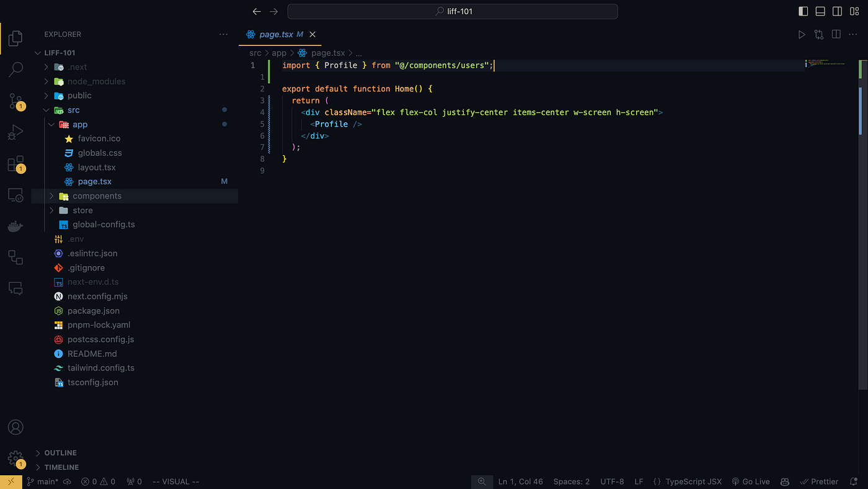Split the editor right
Screen dimensions: 868x489
pos(836,35)
